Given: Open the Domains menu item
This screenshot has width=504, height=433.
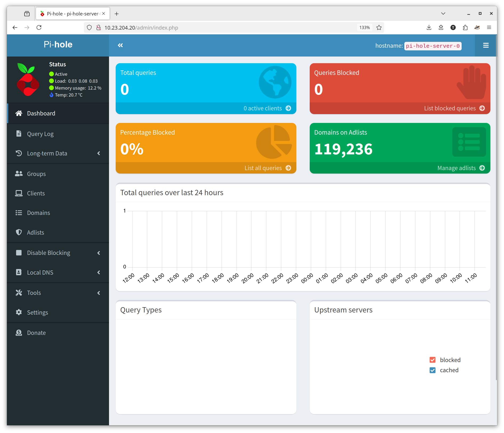Looking at the screenshot, I should point(58,213).
